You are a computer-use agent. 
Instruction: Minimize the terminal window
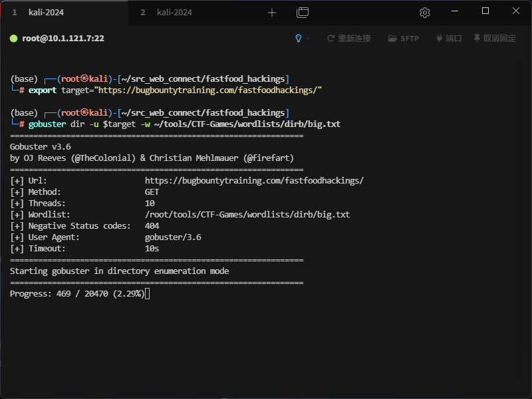(455, 11)
